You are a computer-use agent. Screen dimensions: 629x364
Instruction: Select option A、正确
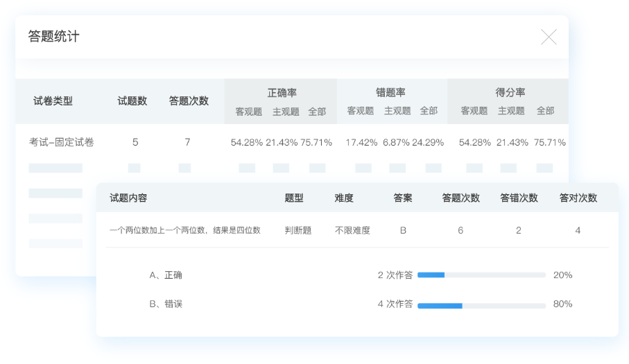point(166,275)
